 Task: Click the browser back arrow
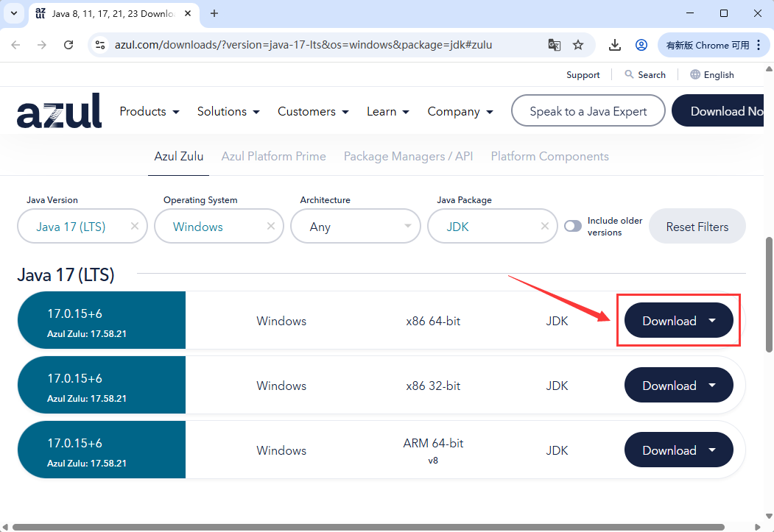click(15, 45)
